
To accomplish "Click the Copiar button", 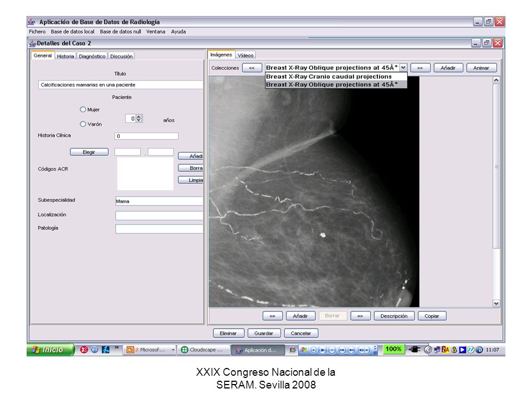I will [x=432, y=316].
